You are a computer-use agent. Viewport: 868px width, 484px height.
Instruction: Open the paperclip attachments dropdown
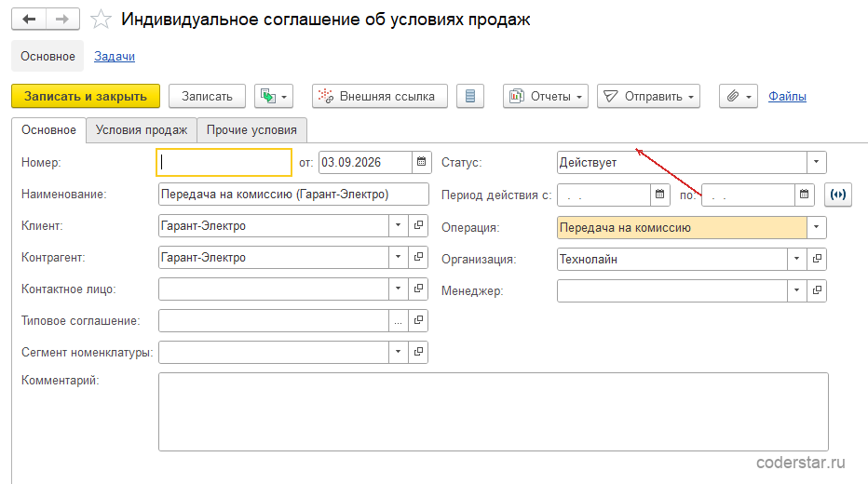coord(739,96)
